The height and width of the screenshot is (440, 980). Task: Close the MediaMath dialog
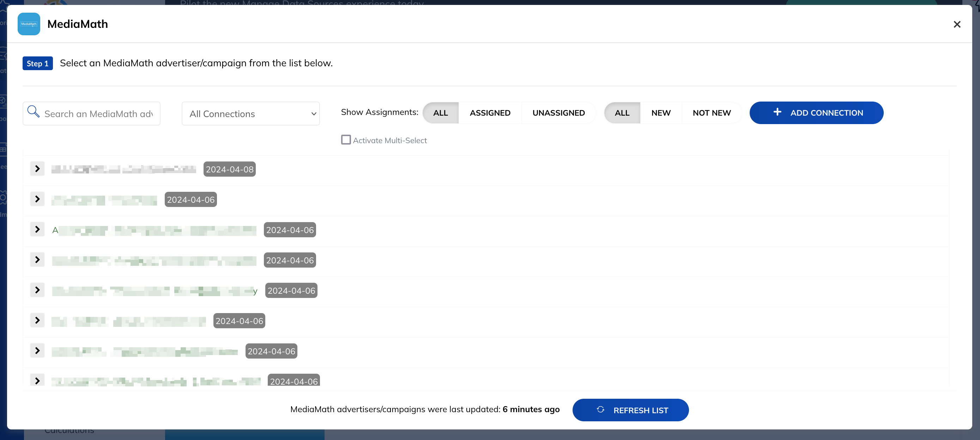[957, 24]
